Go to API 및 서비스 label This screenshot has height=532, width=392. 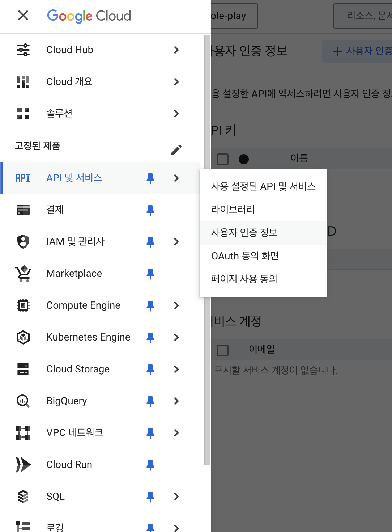[74, 178]
